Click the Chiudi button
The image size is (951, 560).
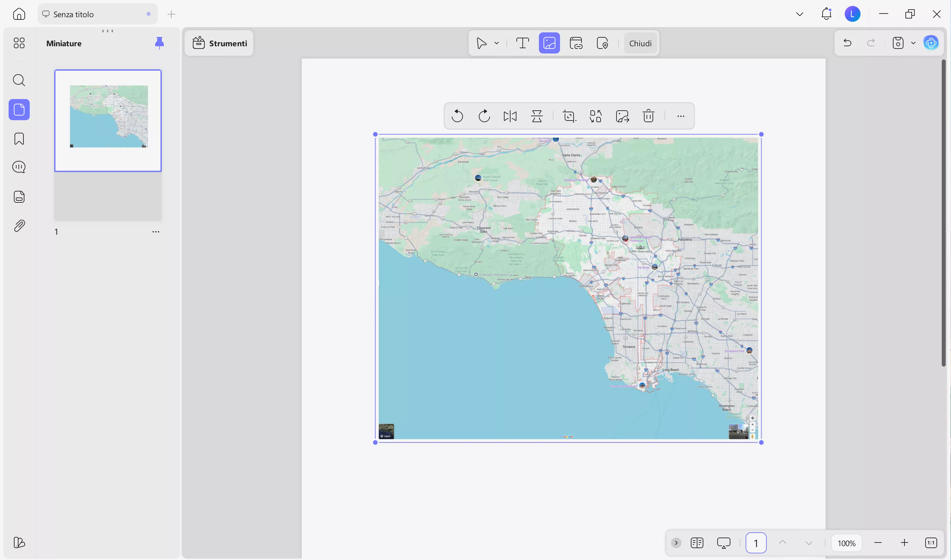[640, 43]
